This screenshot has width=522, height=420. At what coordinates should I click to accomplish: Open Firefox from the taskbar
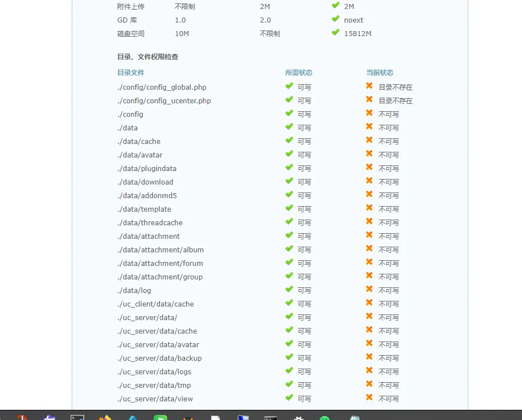click(105, 417)
